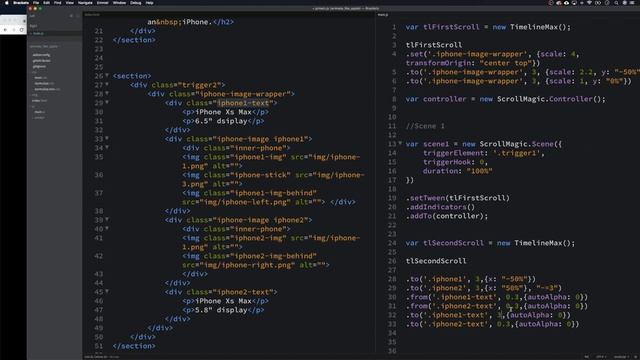
Task: Open the Edit menu
Action: pos(47,2)
